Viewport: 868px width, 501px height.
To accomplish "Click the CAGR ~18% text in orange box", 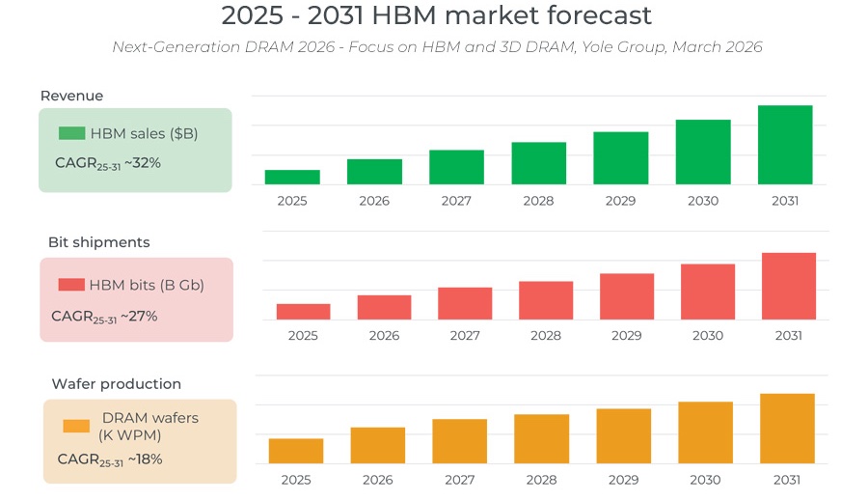I will pos(109,459).
